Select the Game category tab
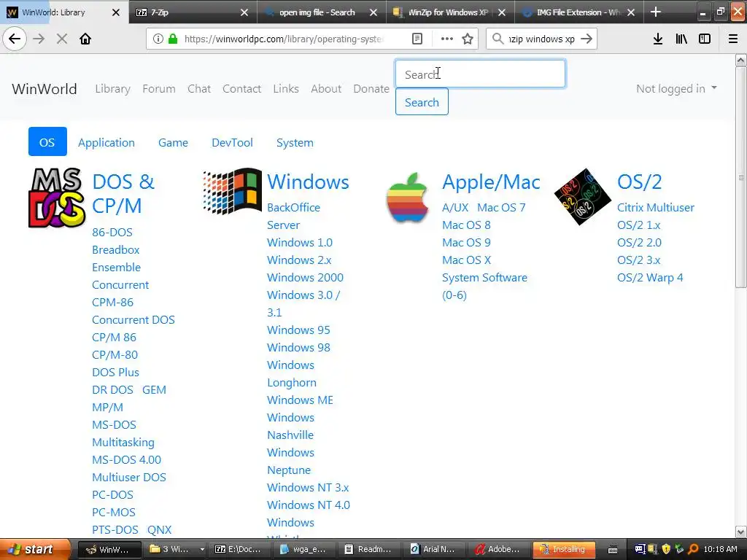747x560 pixels. pos(173,142)
